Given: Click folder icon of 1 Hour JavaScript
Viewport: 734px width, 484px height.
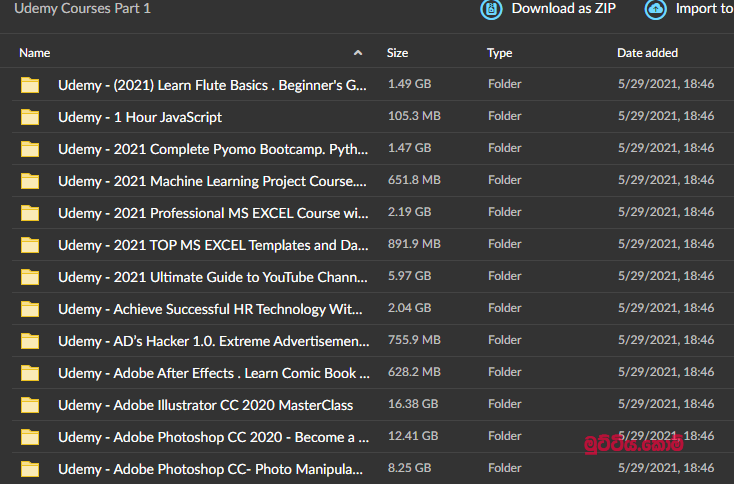Looking at the screenshot, I should tap(30, 117).
